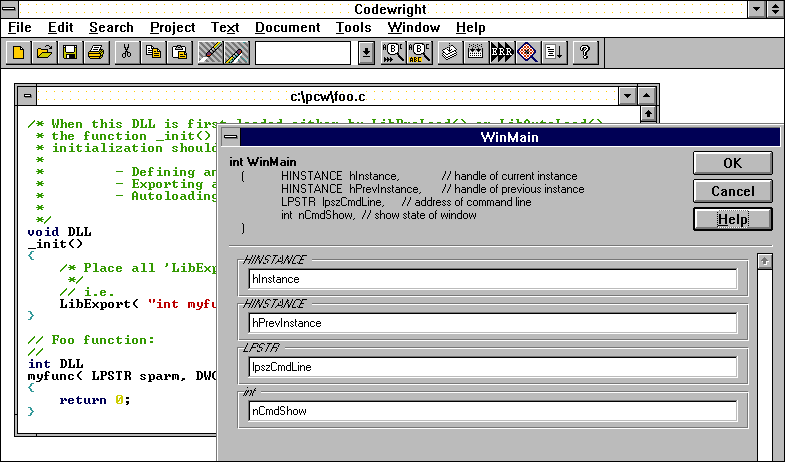The image size is (785, 462).
Task: Click the lpszCmdLine input field
Action: (x=493, y=367)
